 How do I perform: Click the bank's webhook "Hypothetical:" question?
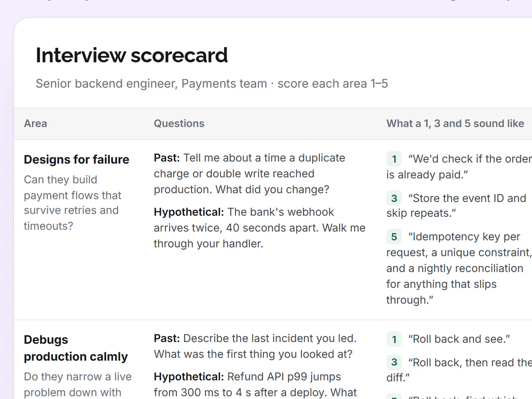click(x=260, y=228)
